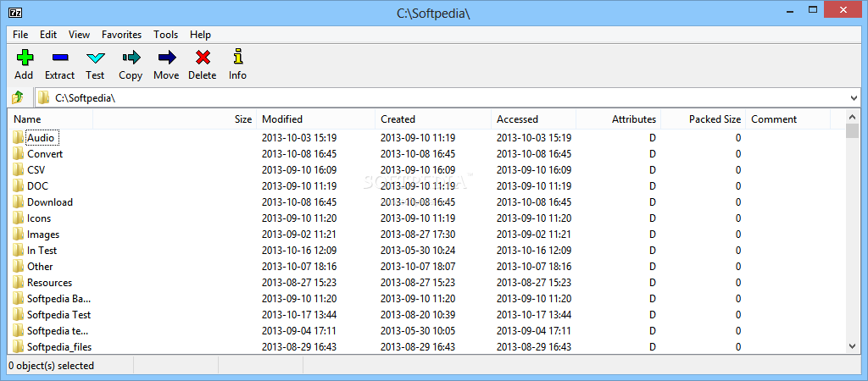Click the red Delete icon

click(x=203, y=57)
